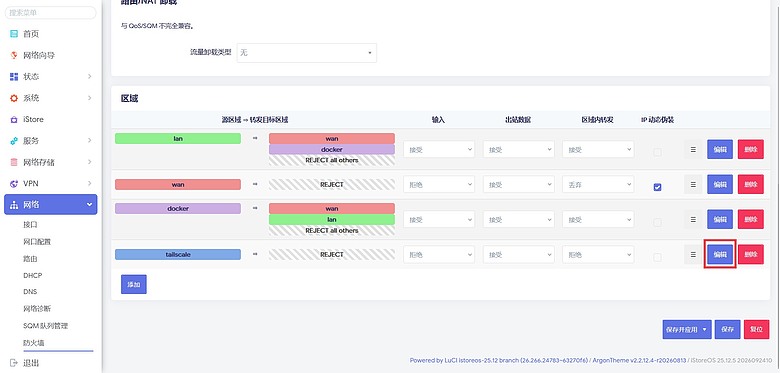Click 编辑 button for lan zone

720,149
